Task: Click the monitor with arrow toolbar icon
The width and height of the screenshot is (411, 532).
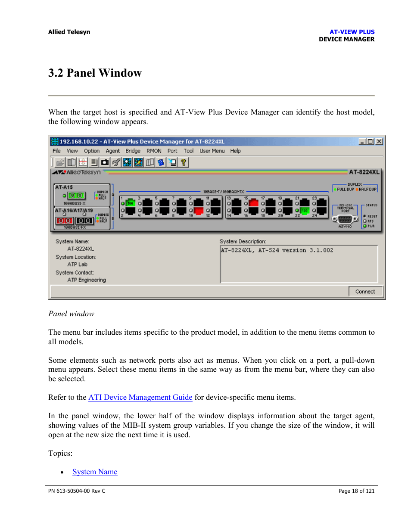Action: pos(172,162)
